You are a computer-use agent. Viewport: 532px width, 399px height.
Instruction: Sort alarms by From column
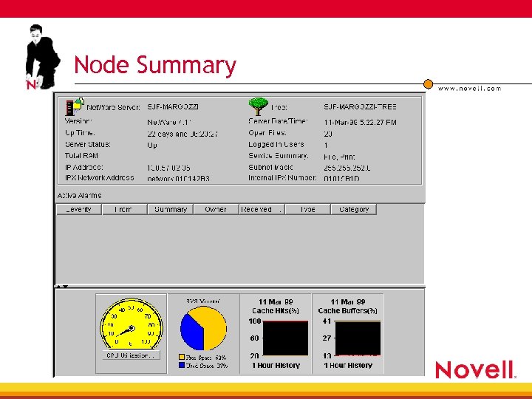click(125, 210)
